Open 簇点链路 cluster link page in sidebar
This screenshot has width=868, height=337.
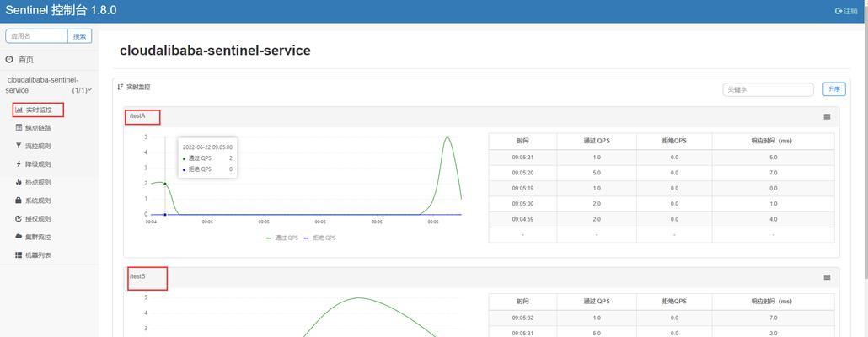(38, 128)
